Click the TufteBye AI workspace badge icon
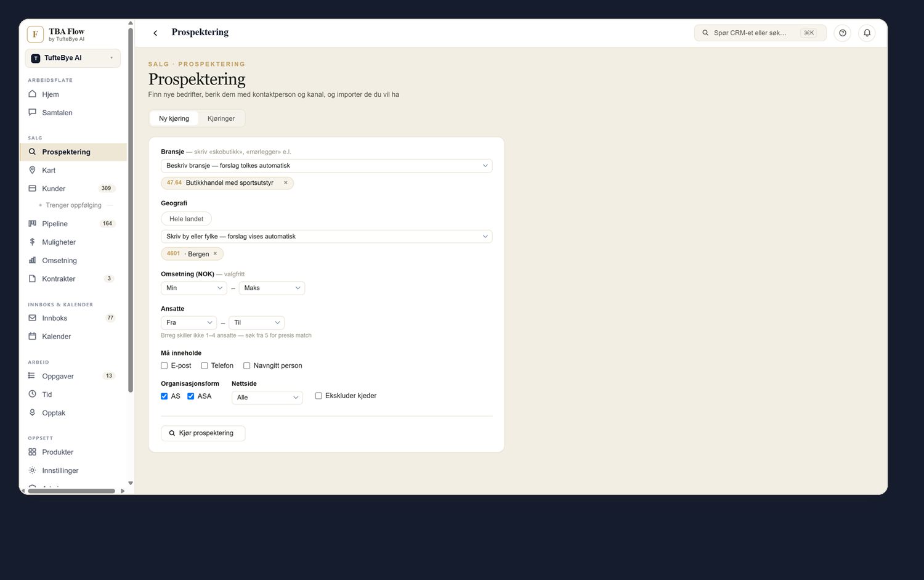The width and height of the screenshot is (924, 580). tap(36, 59)
